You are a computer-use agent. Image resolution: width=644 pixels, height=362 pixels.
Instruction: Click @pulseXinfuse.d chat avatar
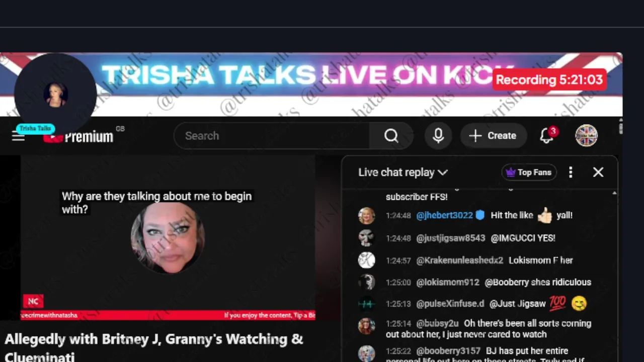pos(367,304)
